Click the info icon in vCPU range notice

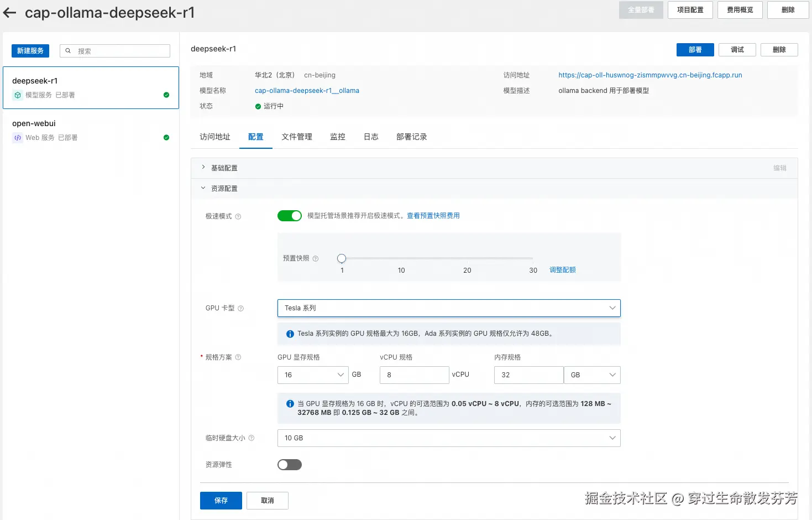[290, 404]
